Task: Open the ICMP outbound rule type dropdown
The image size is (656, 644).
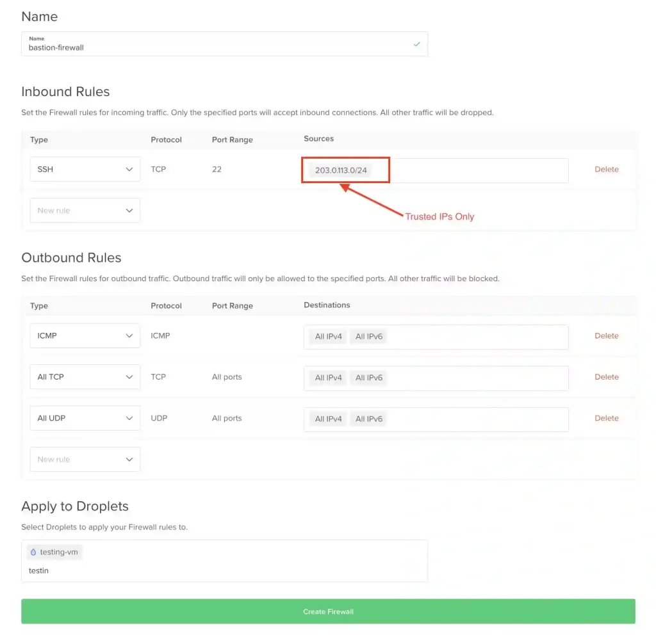Action: (x=85, y=336)
